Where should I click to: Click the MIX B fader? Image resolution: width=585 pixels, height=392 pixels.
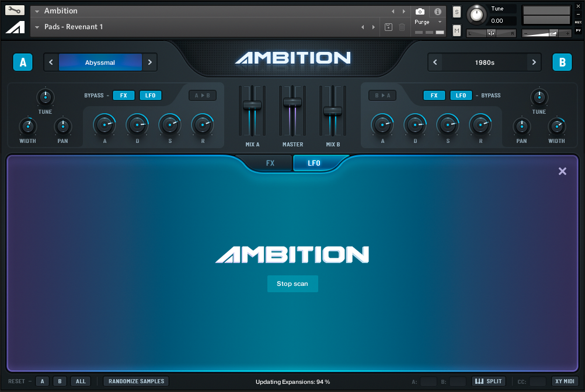pos(333,111)
